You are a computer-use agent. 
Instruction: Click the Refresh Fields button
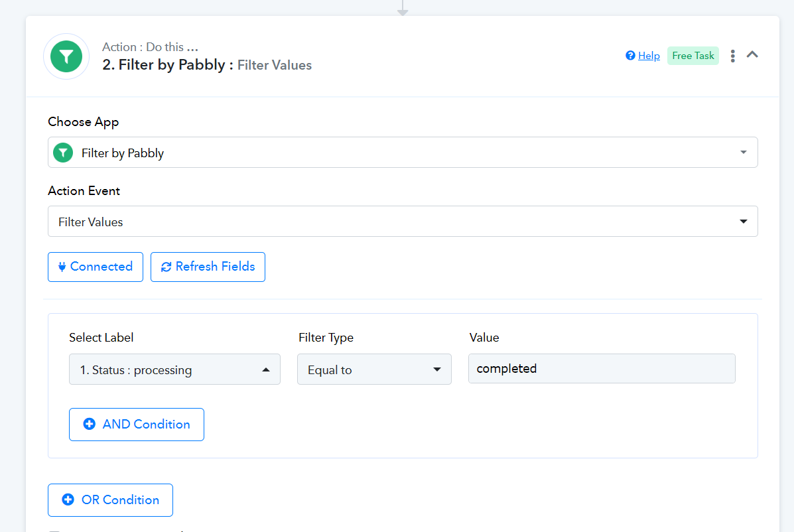pyautogui.click(x=208, y=267)
